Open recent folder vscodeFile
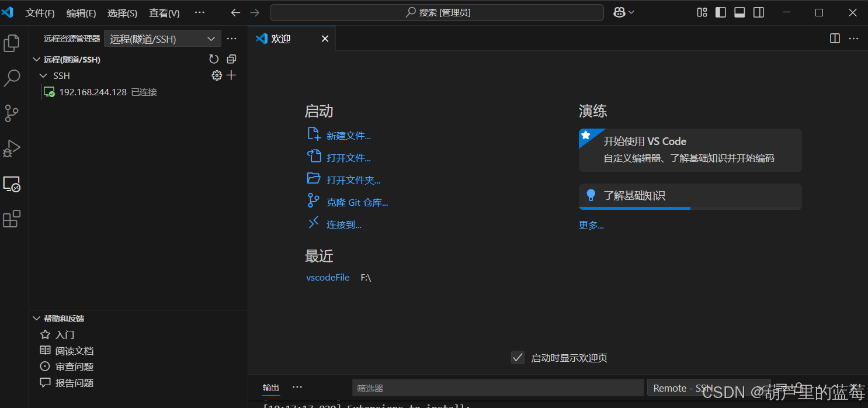 328,278
